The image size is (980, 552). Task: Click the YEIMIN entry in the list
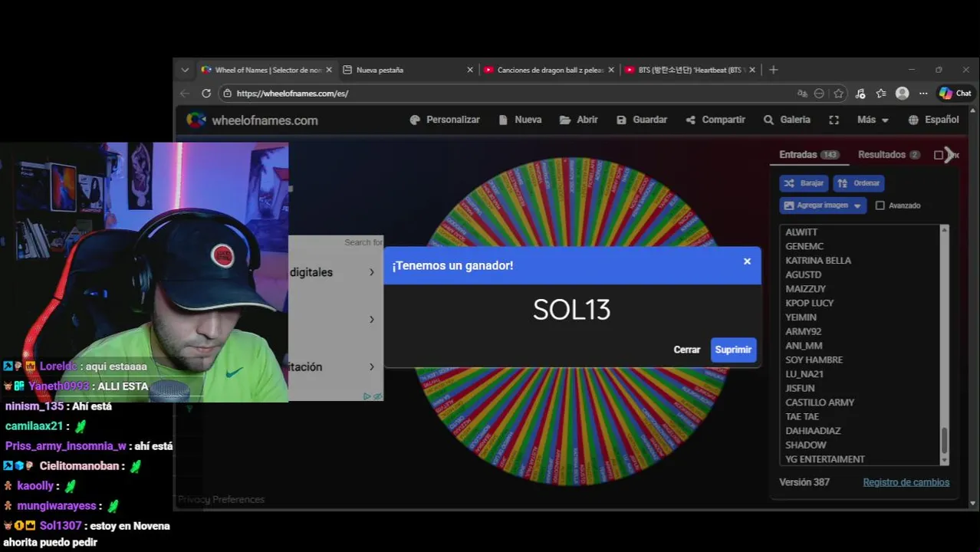tap(801, 317)
